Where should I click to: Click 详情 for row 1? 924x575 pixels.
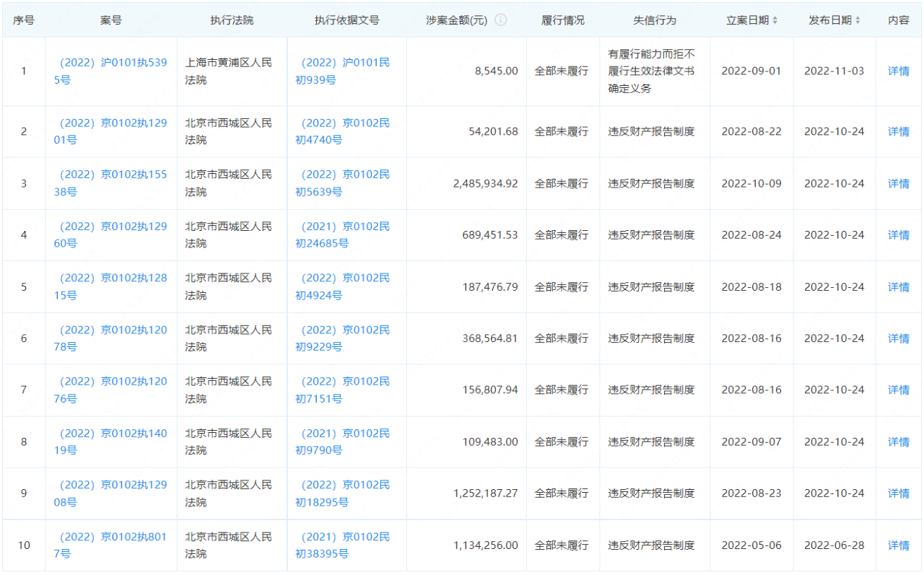899,71
